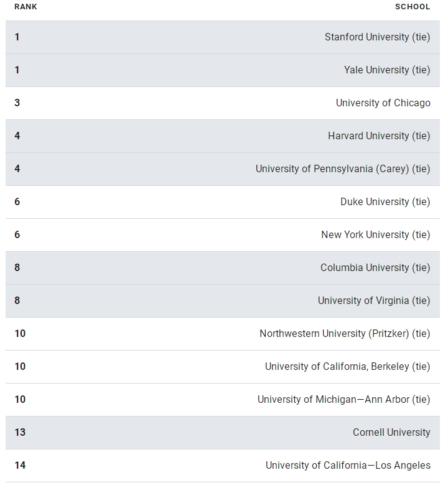
Task: Open University of Michigan—Ann Arbor (tie)
Action: (x=343, y=400)
